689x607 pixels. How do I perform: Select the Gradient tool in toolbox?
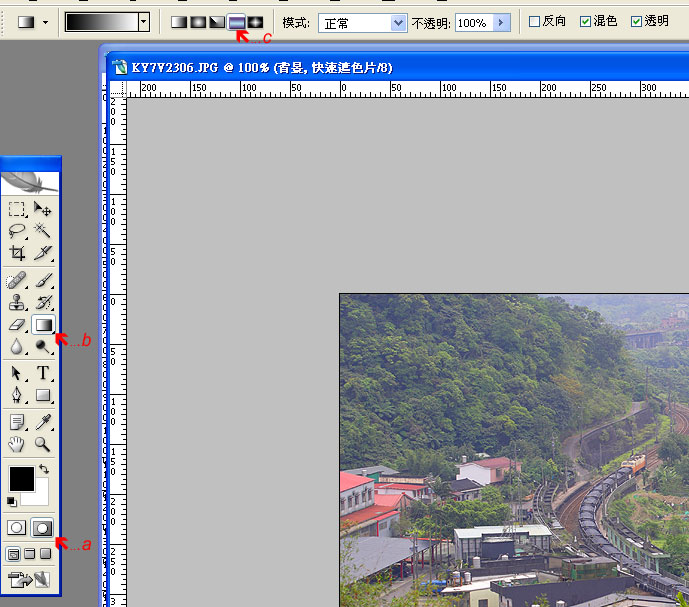pyautogui.click(x=43, y=325)
